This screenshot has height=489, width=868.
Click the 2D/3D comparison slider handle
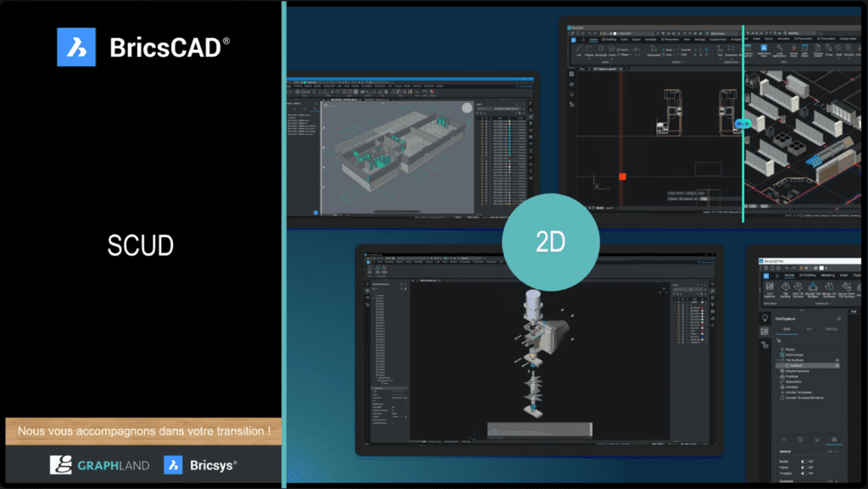coord(743,124)
